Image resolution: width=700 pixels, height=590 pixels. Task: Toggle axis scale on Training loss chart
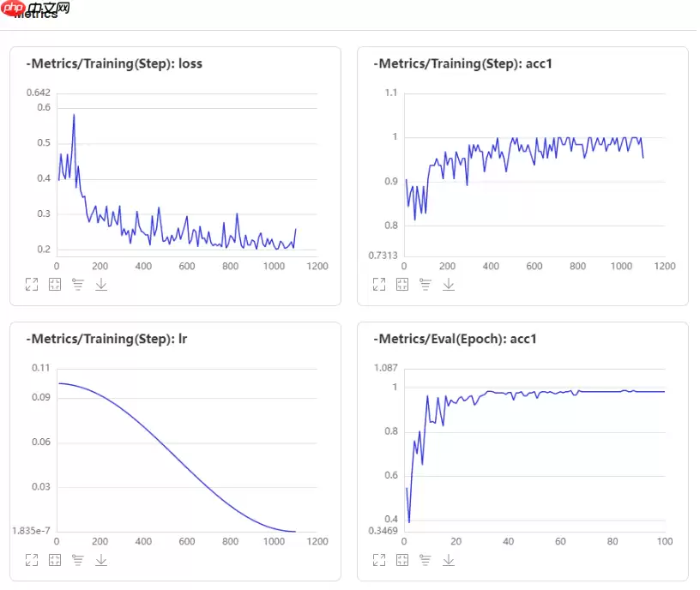tap(78, 284)
